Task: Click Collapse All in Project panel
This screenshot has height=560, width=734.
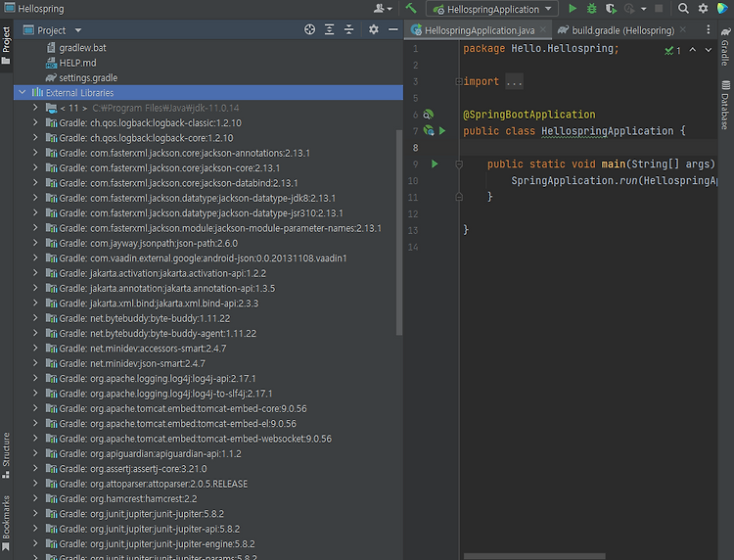Action: [348, 30]
